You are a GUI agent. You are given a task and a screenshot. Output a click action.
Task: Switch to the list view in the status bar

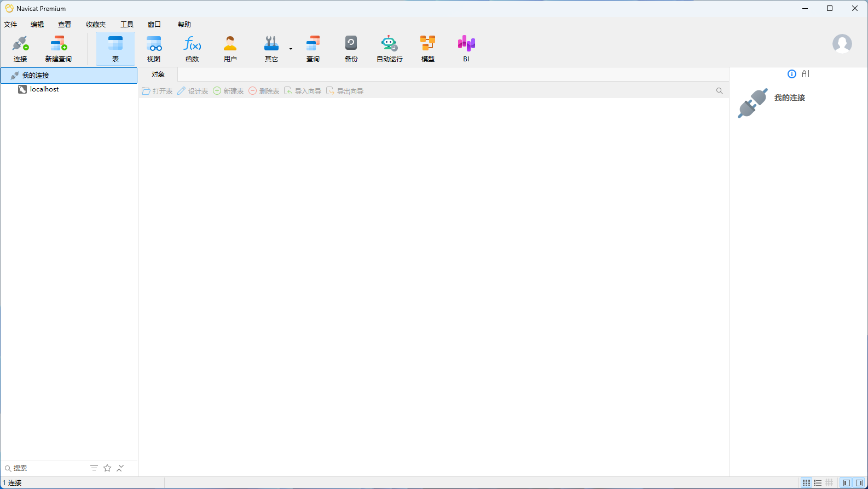(x=818, y=483)
